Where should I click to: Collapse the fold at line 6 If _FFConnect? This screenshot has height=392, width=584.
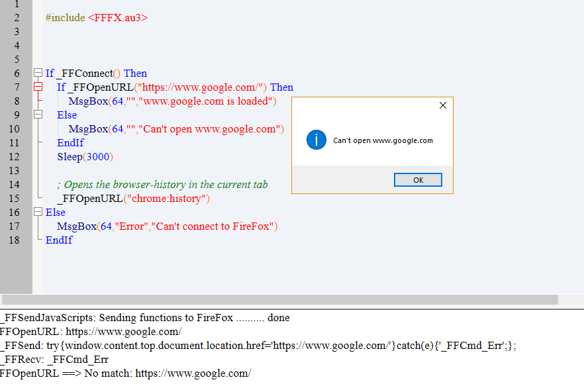[x=38, y=73]
